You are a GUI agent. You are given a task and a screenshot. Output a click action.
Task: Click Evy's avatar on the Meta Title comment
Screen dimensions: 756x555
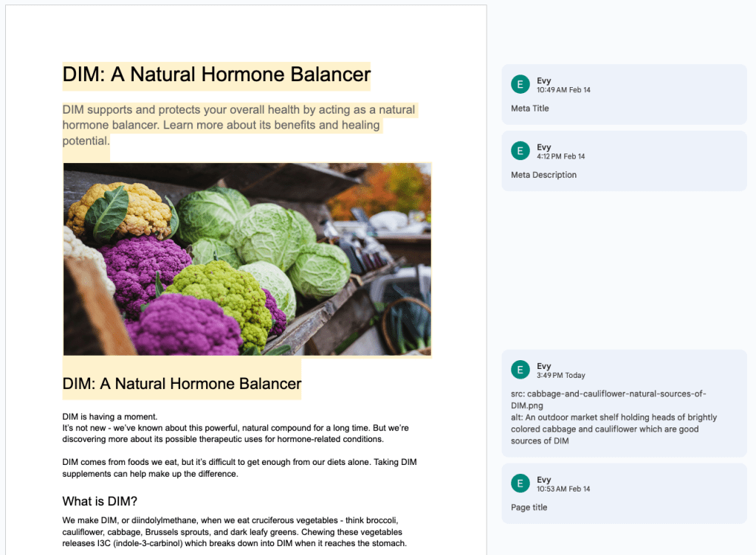[x=520, y=84]
